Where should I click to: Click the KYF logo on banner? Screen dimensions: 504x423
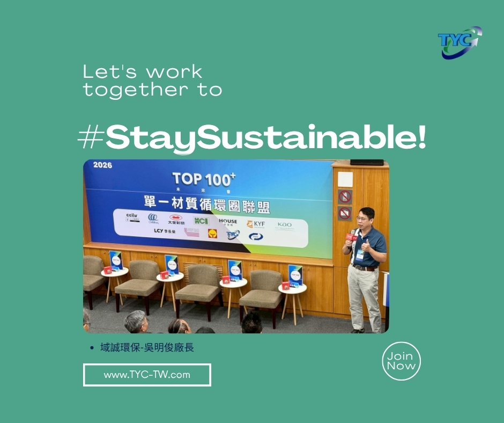256,224
